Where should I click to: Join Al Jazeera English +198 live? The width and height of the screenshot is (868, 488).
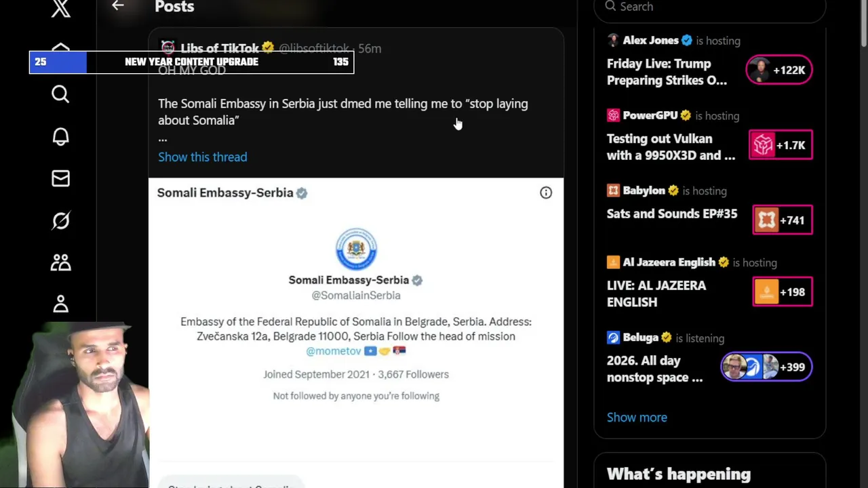(x=782, y=292)
